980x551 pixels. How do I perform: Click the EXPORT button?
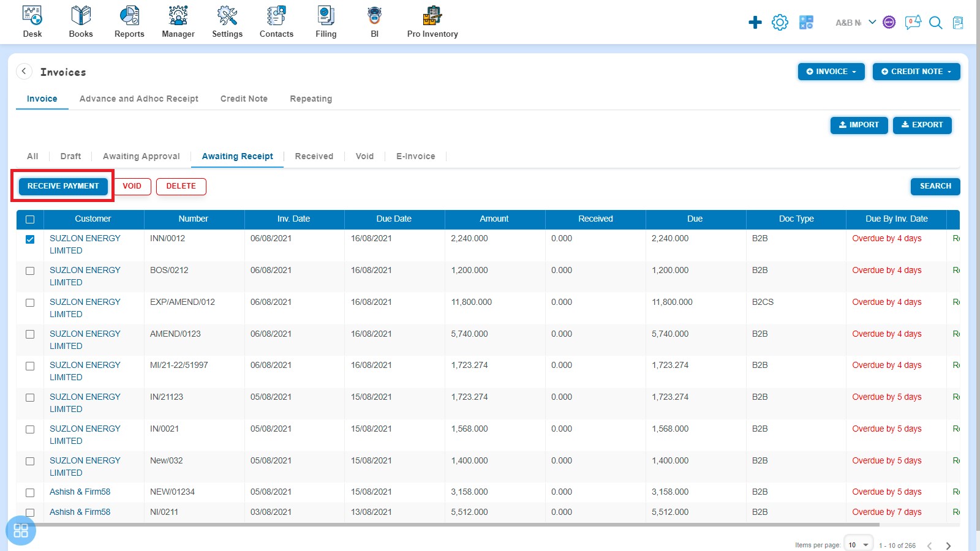[922, 125]
